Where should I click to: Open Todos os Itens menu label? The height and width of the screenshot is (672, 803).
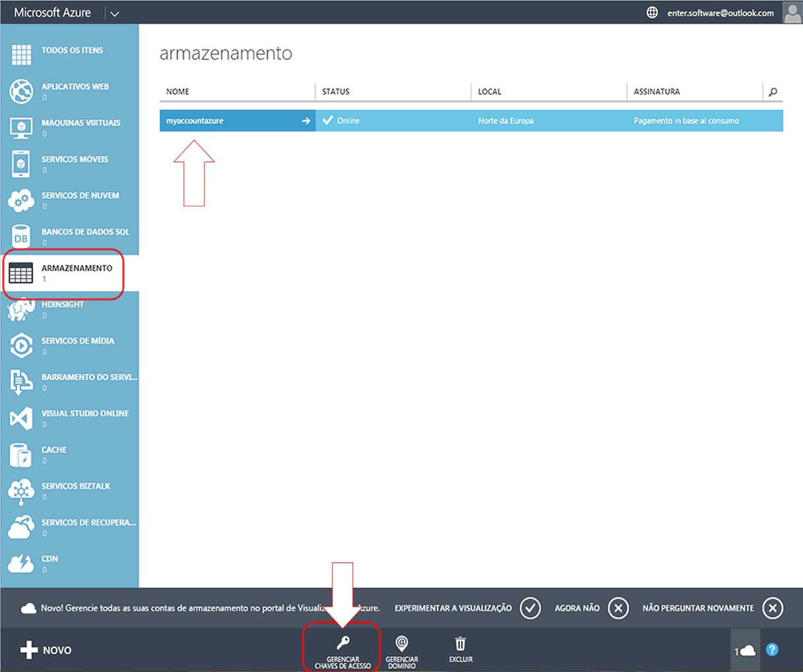73,50
